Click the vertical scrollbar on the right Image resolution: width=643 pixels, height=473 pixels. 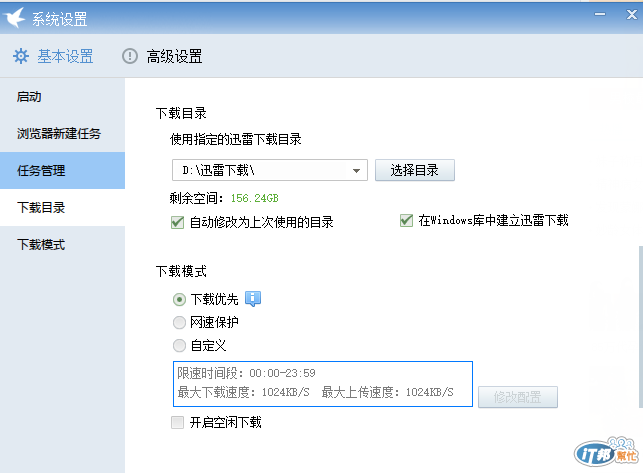pos(641,327)
